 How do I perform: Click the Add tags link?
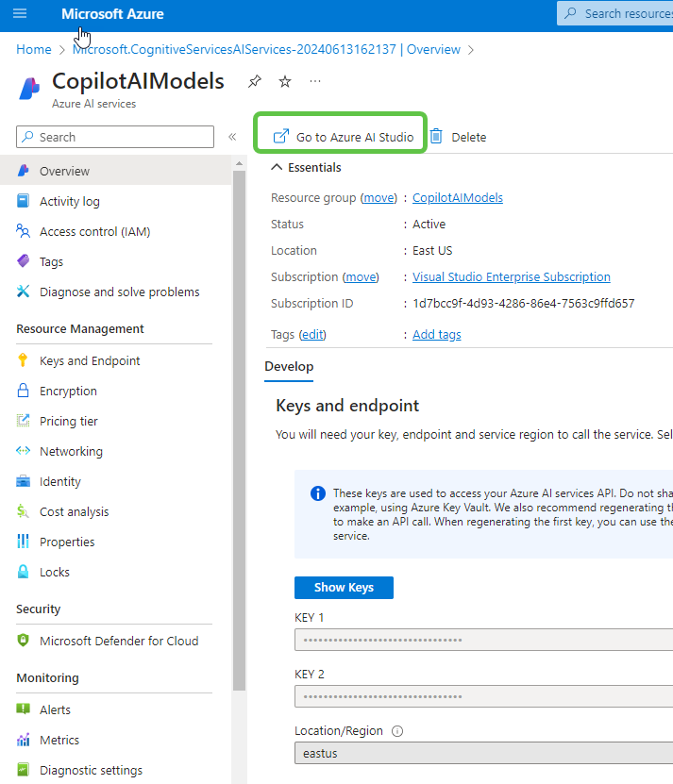click(436, 335)
